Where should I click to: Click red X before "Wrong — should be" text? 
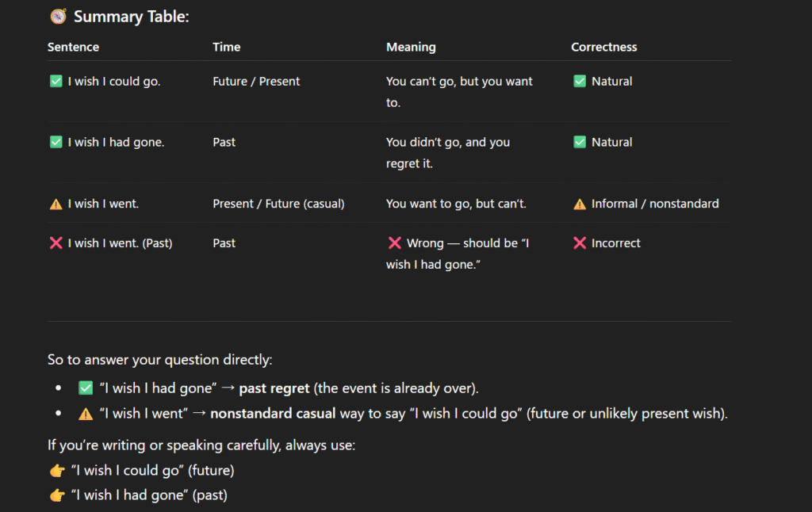point(394,243)
